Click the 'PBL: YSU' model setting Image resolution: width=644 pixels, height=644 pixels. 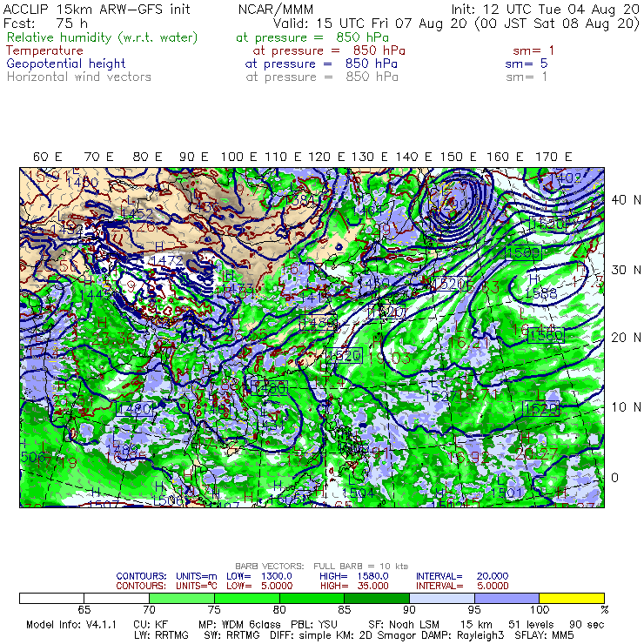[x=314, y=625]
